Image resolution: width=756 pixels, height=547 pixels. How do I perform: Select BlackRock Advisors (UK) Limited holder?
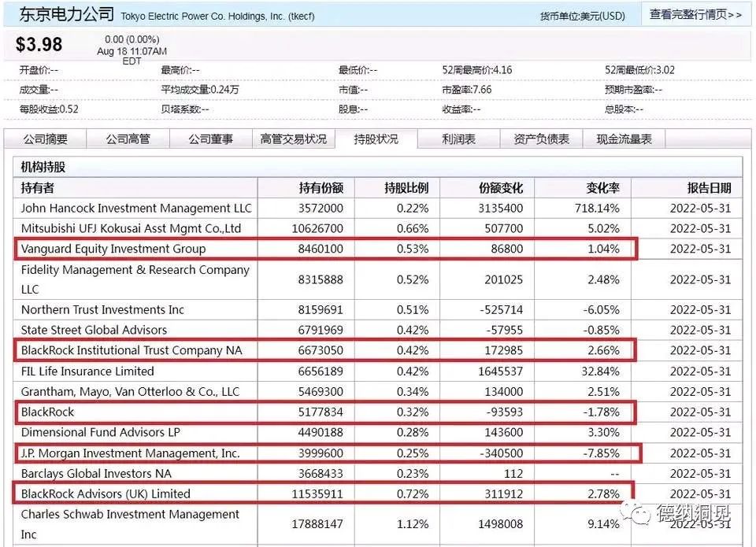106,494
